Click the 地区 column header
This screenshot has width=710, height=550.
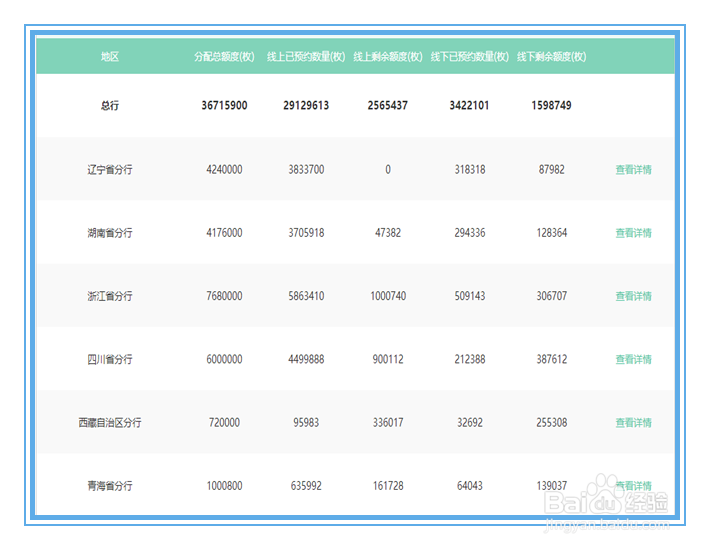(110, 57)
